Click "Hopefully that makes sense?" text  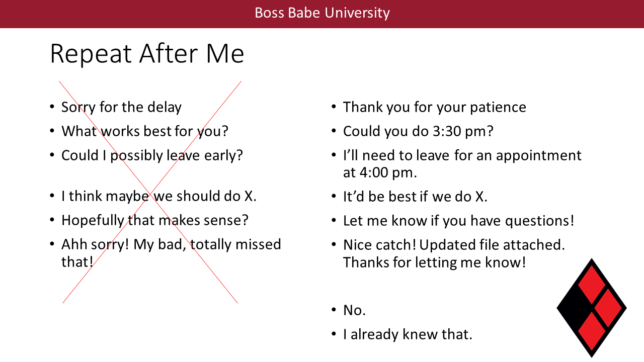(155, 220)
